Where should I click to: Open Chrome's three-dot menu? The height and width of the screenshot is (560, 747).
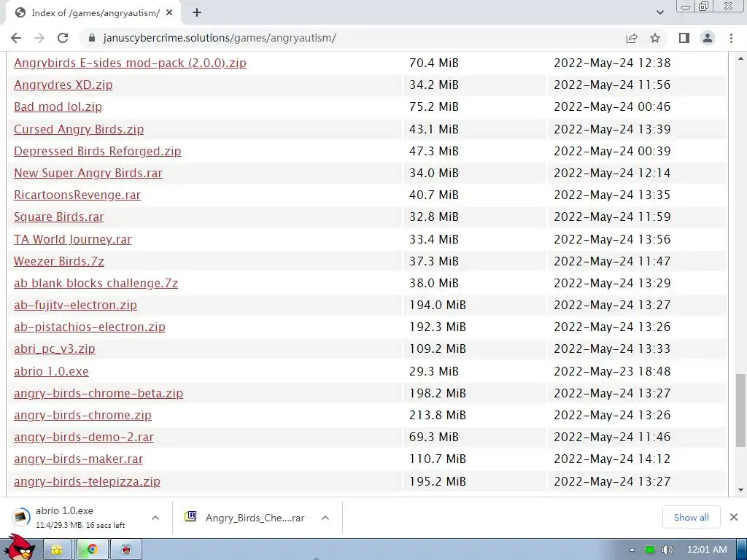point(731,38)
